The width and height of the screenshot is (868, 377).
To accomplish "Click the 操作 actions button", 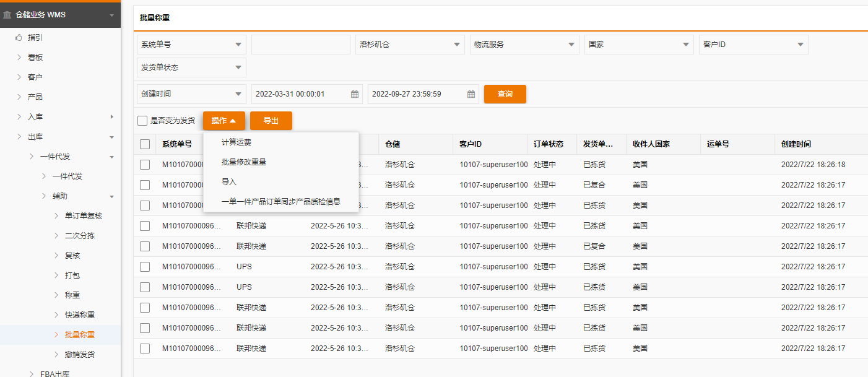I will coord(224,121).
